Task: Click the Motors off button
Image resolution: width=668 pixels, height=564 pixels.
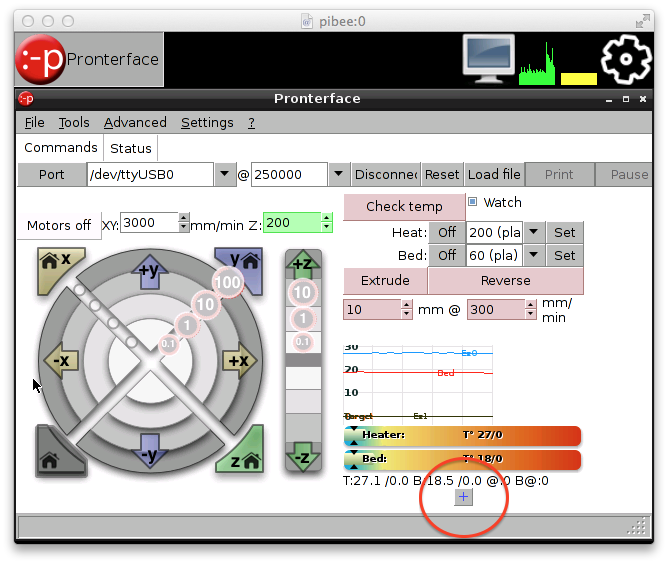Action: [59, 225]
